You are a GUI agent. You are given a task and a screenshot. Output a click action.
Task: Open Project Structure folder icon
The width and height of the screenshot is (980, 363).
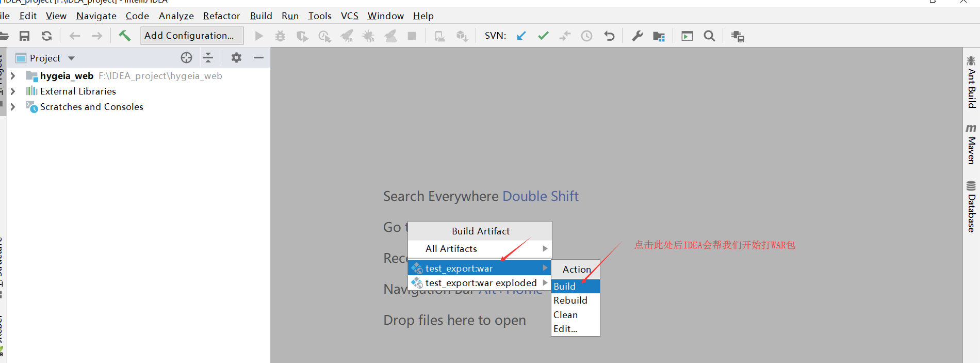tap(659, 36)
